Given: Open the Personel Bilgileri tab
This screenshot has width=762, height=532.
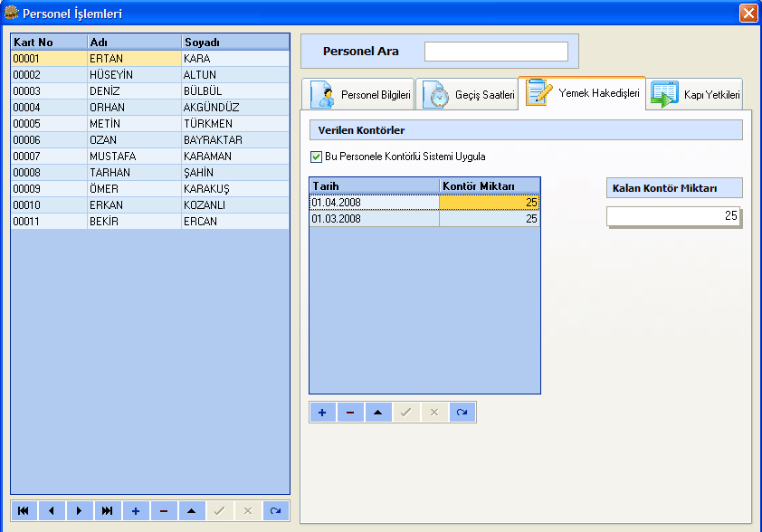Looking at the screenshot, I should coord(360,95).
